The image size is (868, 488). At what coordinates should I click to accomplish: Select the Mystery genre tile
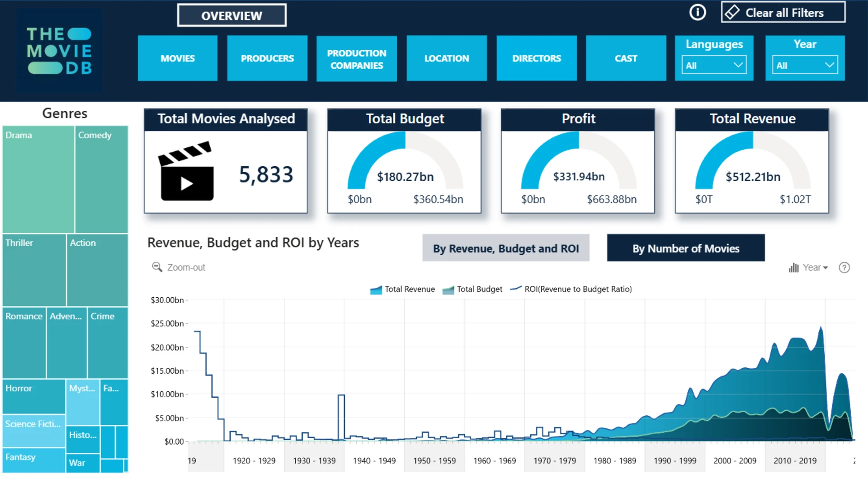pos(83,402)
